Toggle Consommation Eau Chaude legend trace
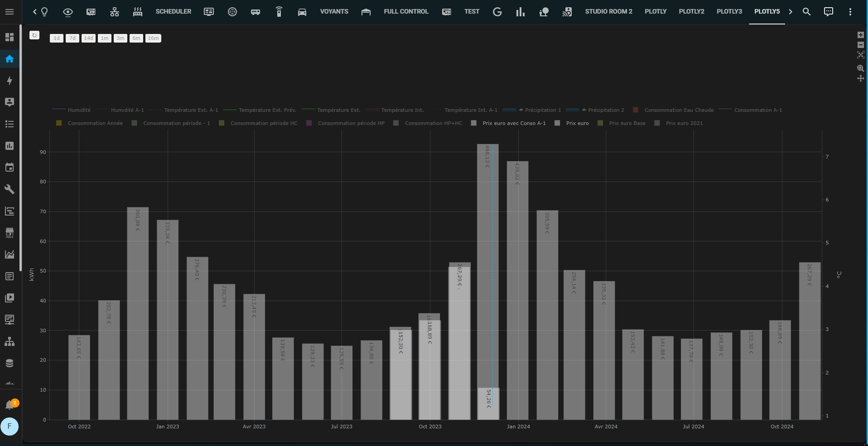 [x=673, y=110]
